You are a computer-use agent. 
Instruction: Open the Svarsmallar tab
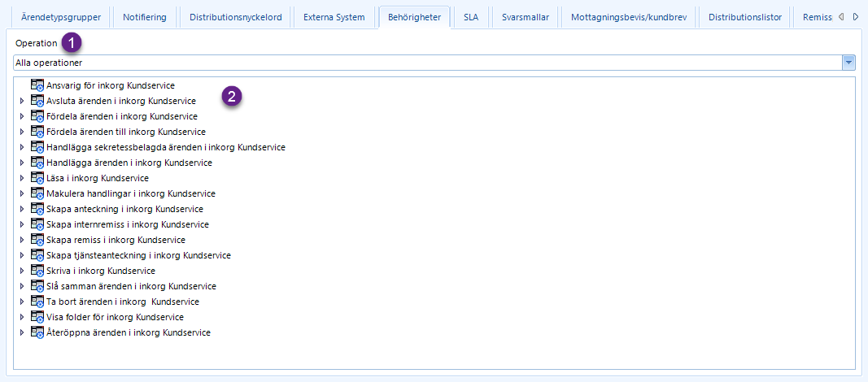click(x=526, y=17)
